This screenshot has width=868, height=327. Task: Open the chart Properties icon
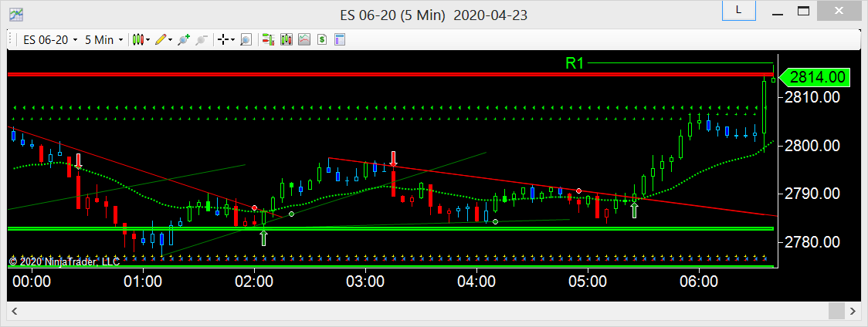(339, 40)
